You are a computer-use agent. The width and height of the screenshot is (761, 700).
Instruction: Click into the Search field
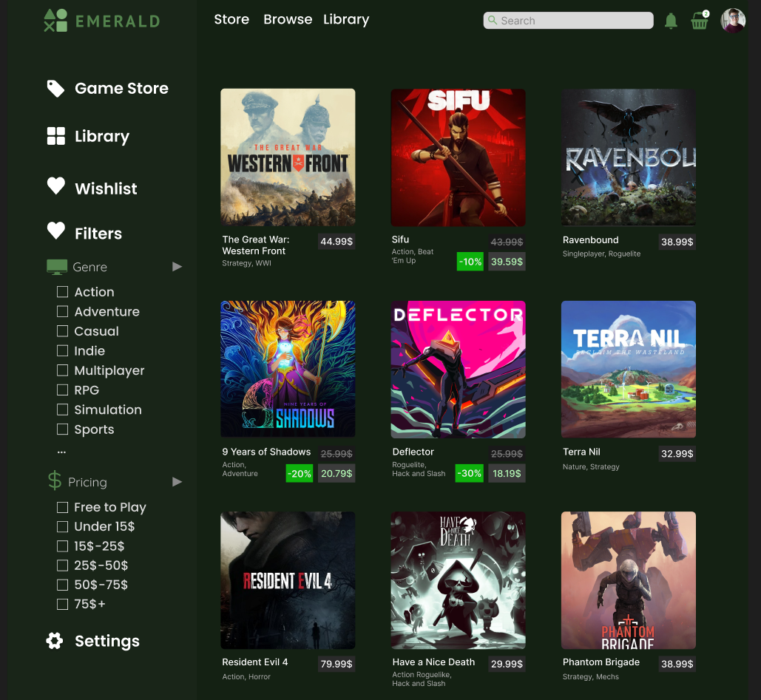pos(568,21)
